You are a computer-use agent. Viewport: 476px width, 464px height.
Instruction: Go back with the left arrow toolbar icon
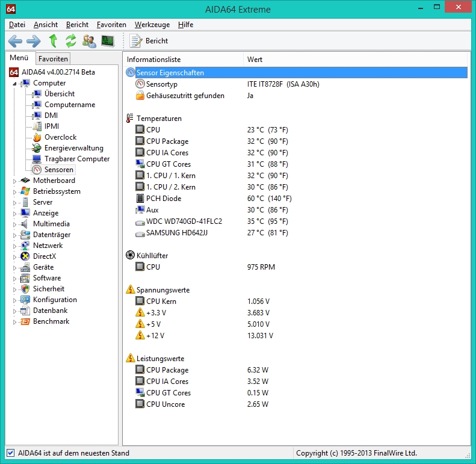[x=15, y=41]
